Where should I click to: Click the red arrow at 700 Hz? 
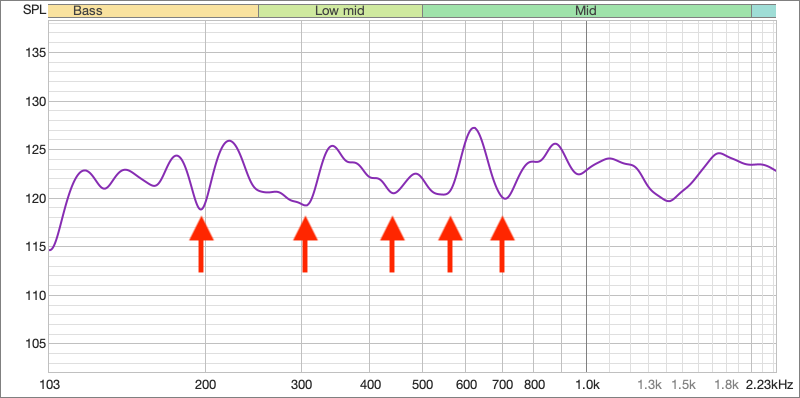502,244
